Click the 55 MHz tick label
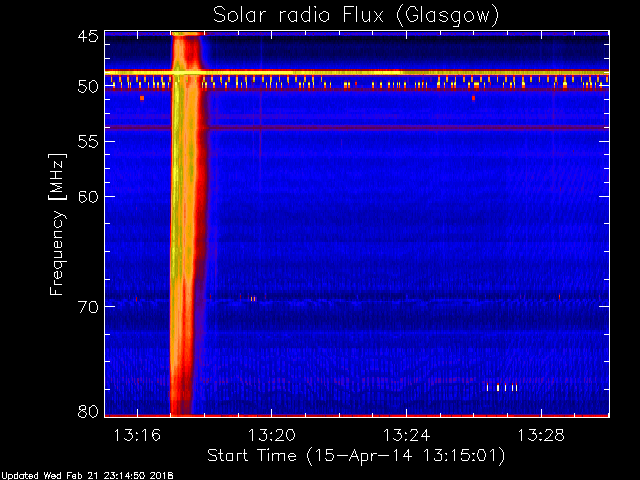This screenshot has width=640, height=480. click(x=88, y=142)
